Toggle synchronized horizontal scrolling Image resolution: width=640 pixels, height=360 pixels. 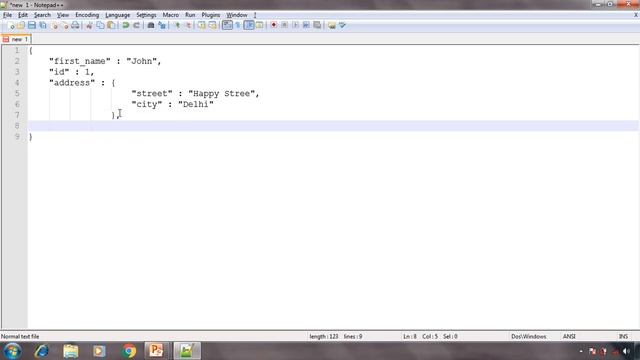[x=213, y=25]
